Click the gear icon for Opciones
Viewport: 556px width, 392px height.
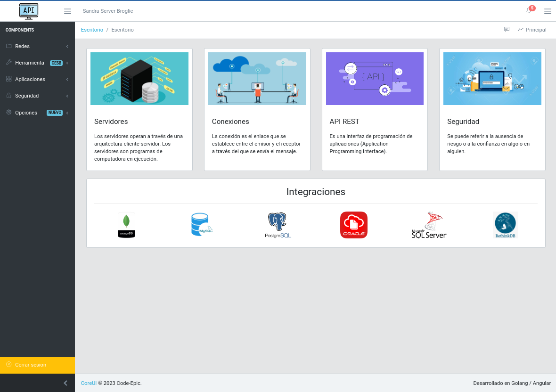pos(9,112)
